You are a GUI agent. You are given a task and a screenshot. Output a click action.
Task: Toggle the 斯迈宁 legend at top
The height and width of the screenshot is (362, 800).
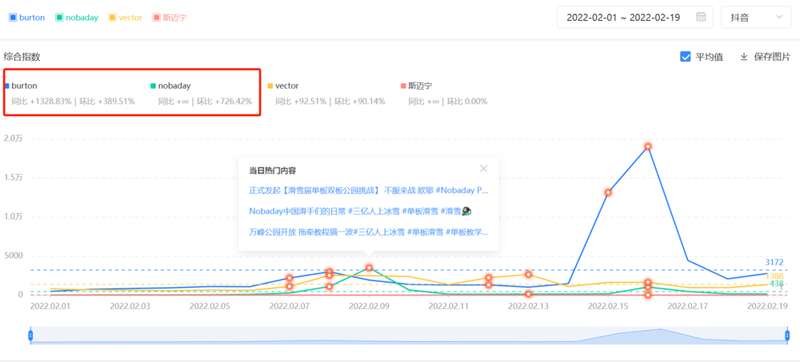170,17
